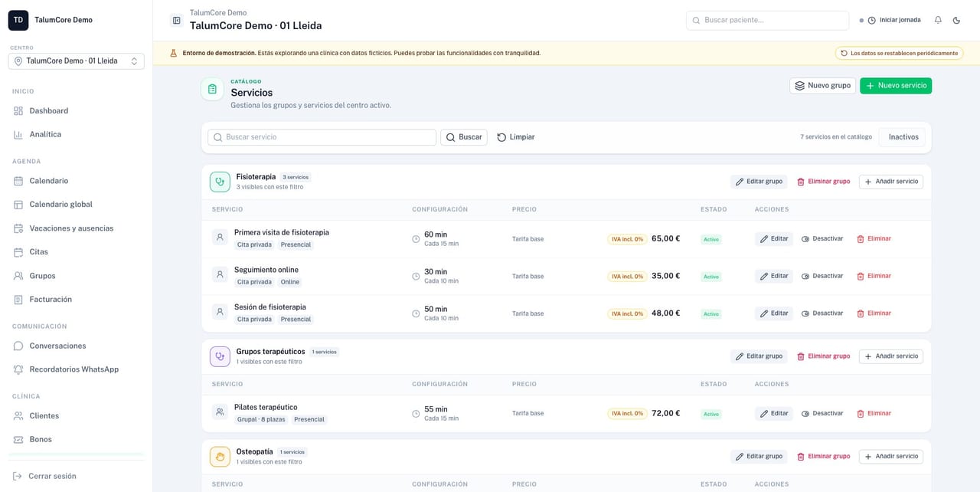
Task: Click Pilates terapéutico group people icon
Action: [x=220, y=412]
